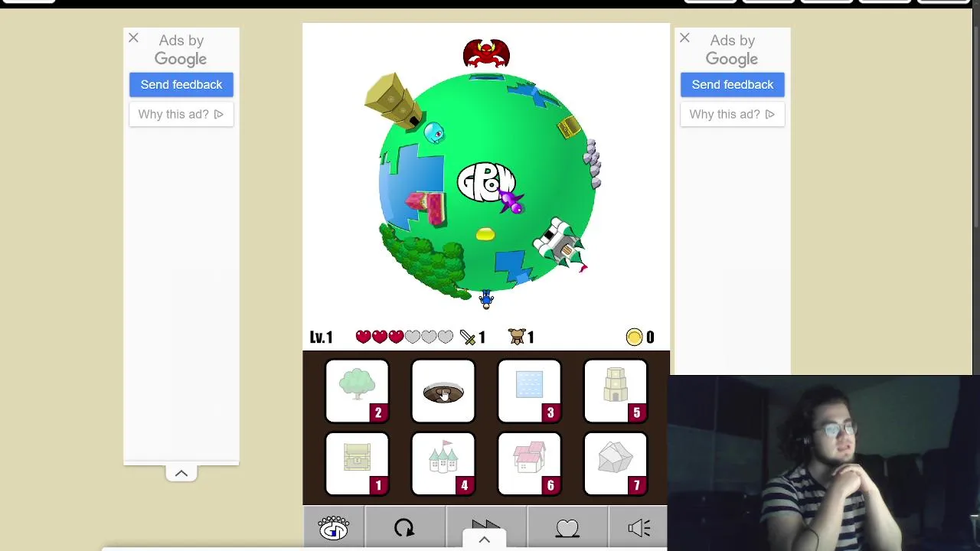Click the small gold chest on planet
This screenshot has height=551, width=980.
coord(569,126)
